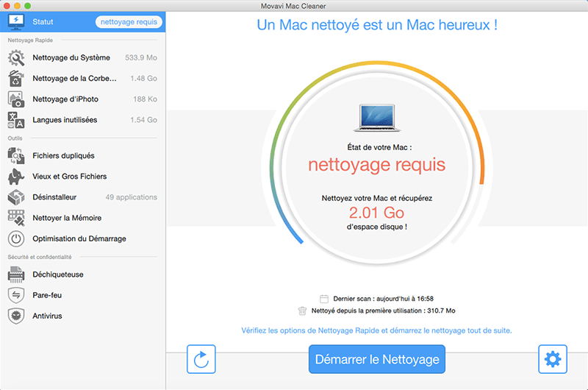Click the Antivirus shield icon

[16, 316]
